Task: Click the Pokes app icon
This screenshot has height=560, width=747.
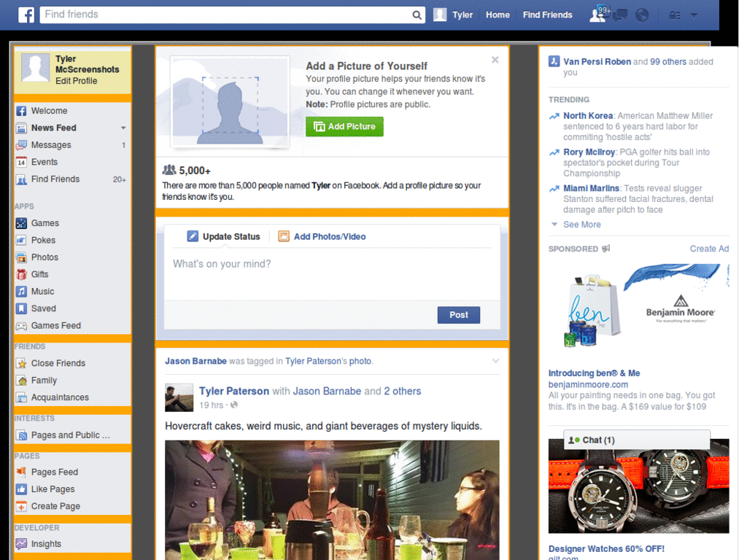Action: tap(21, 240)
